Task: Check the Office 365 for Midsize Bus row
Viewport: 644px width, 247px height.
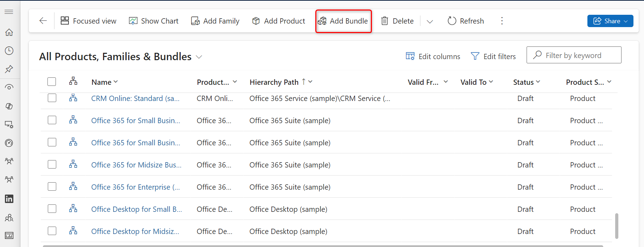Action: (x=52, y=164)
